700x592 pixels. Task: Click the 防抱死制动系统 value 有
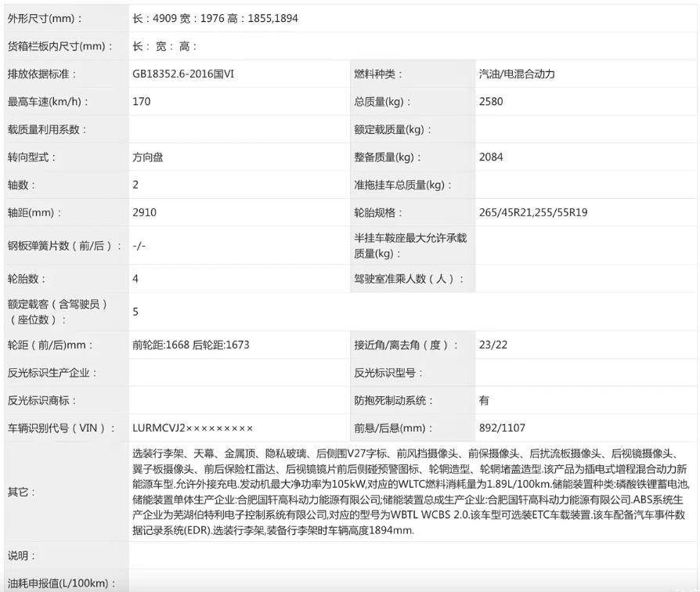(483, 399)
